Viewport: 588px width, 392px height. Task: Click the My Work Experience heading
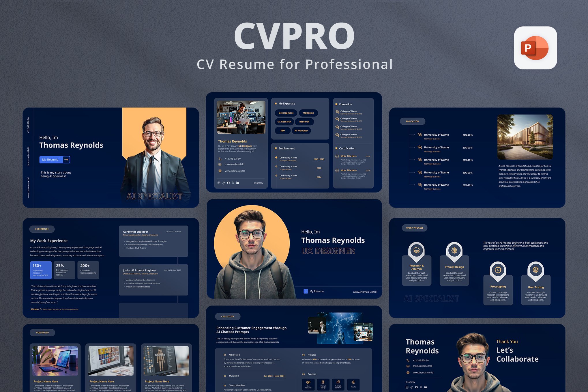[x=49, y=241]
